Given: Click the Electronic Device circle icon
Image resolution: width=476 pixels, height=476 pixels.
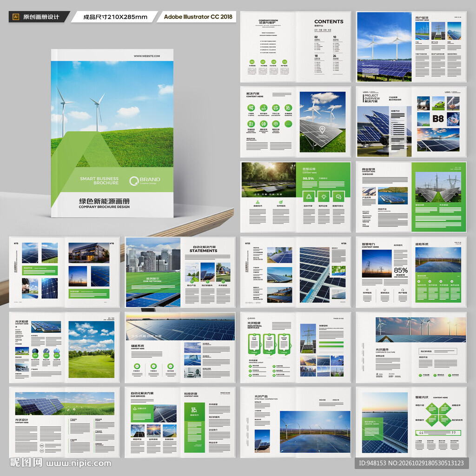Looking at the screenshot, I should point(264,108).
